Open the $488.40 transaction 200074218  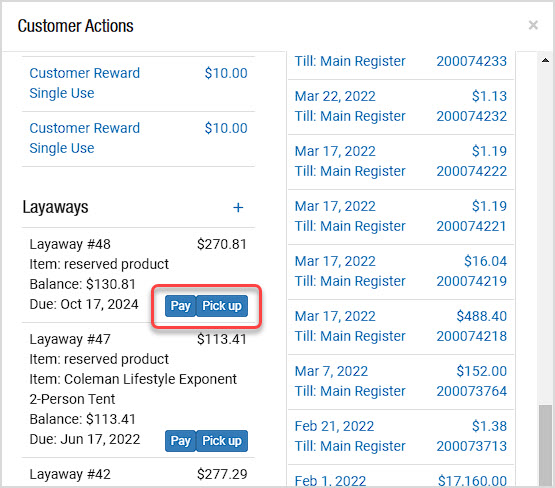[401, 327]
